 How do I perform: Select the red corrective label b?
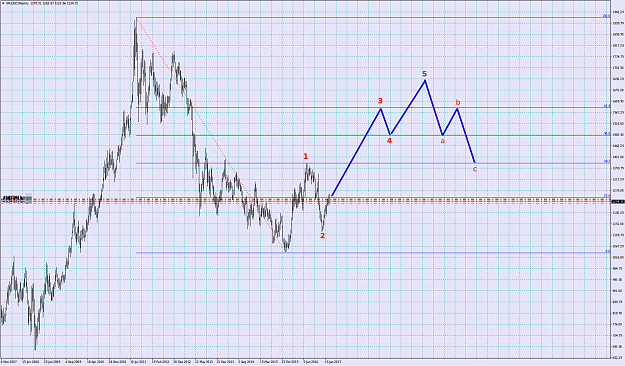tap(458, 102)
